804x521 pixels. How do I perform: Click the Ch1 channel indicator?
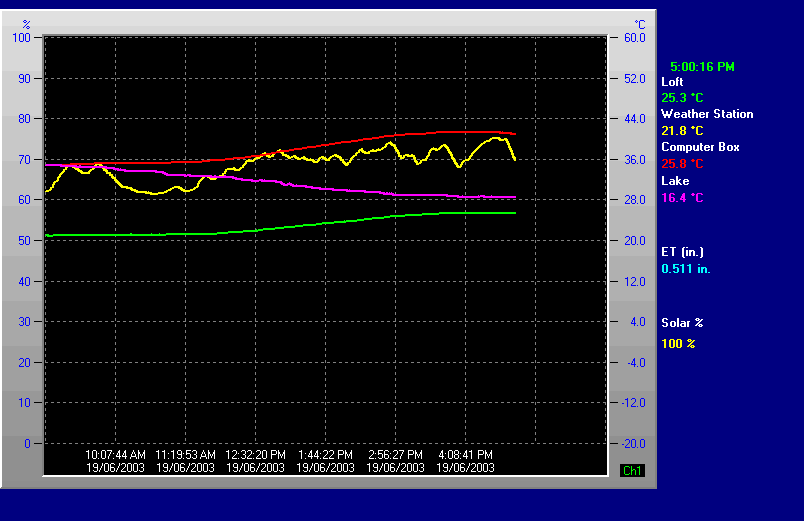click(x=632, y=470)
